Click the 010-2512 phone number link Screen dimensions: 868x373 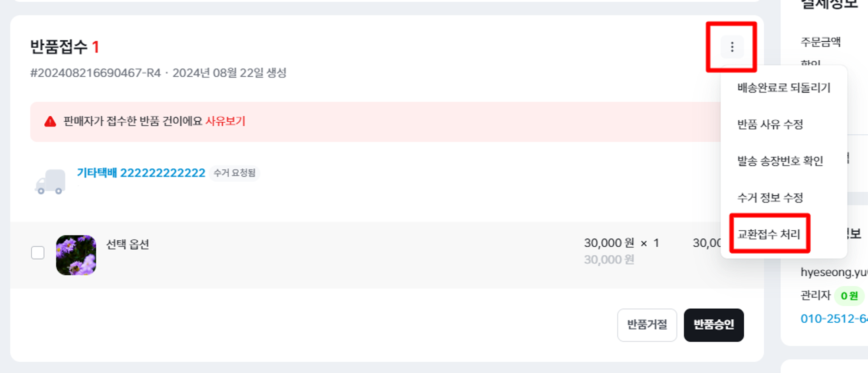tap(833, 319)
